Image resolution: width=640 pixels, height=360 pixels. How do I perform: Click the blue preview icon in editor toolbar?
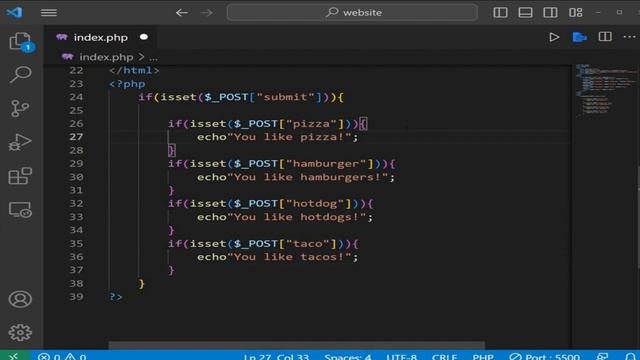(x=579, y=37)
